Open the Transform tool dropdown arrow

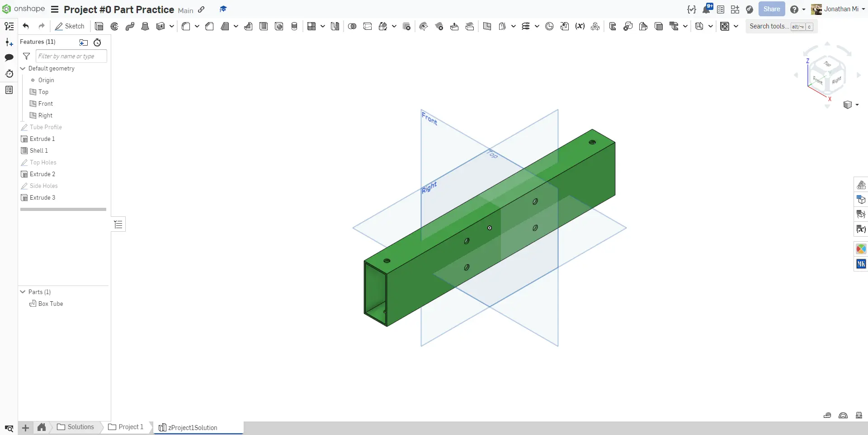tap(394, 26)
